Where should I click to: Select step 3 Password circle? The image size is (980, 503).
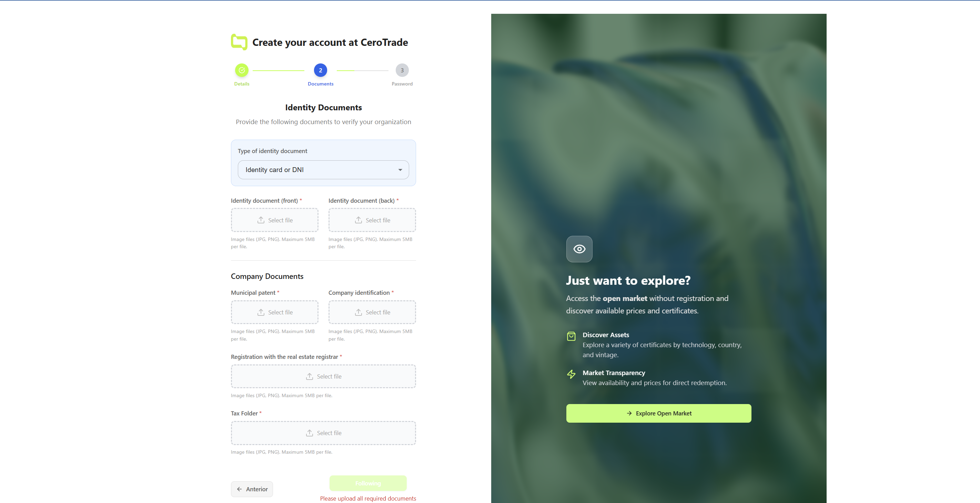(x=402, y=70)
